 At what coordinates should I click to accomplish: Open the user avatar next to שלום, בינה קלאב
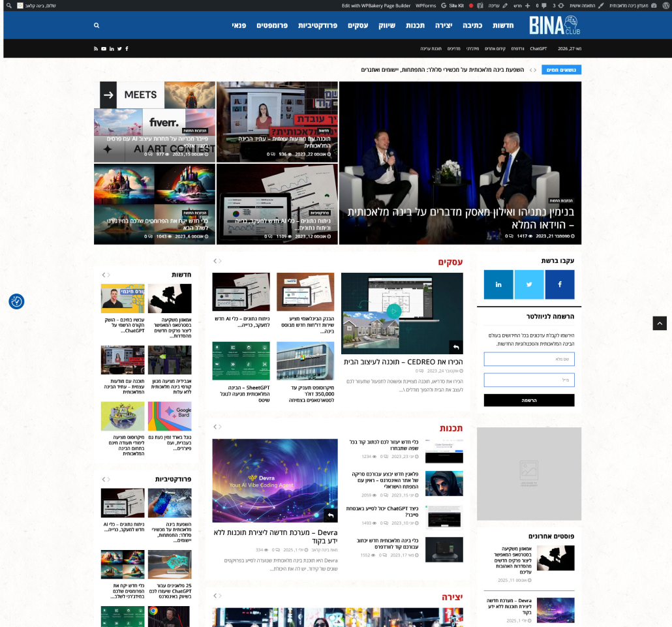coord(20,6)
